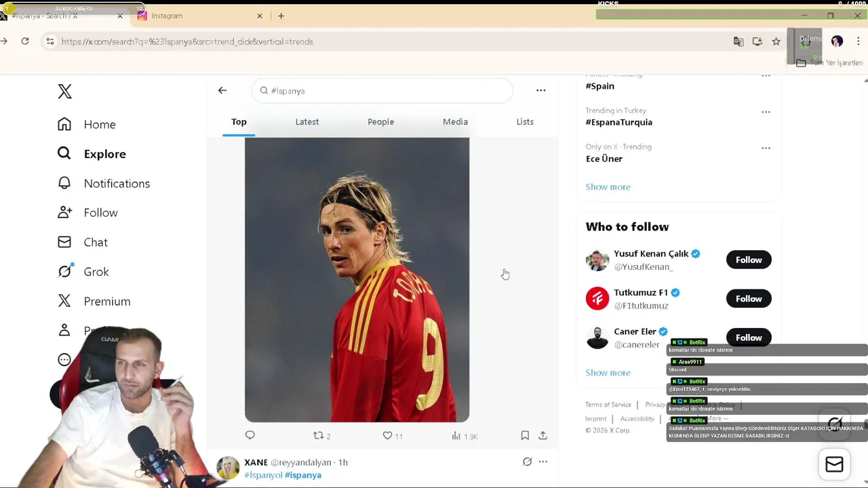Follow Caner Eler
Image resolution: width=868 pixels, height=488 pixels.
(x=749, y=338)
